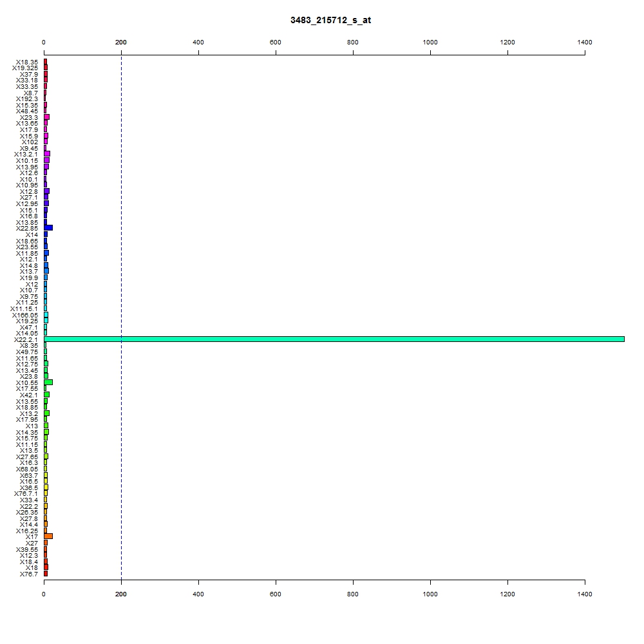Click the X11.15.1 label
The width and height of the screenshot is (644, 644).
24,309
